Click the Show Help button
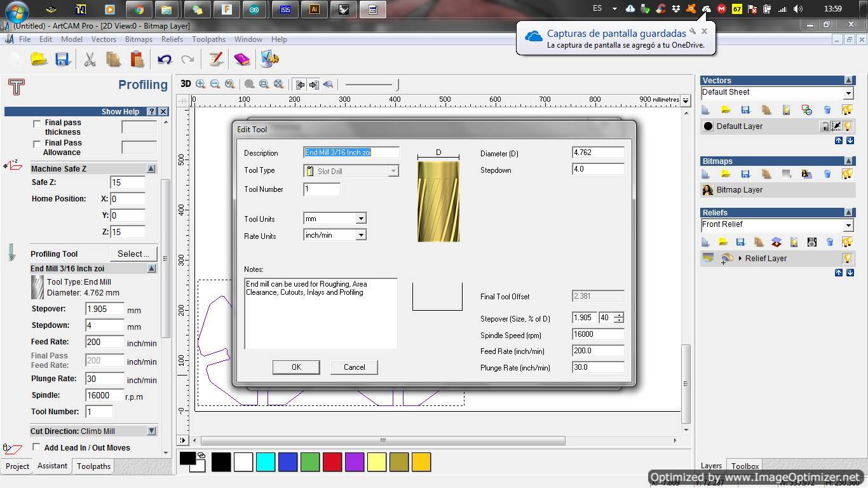This screenshot has height=488, width=868. [x=120, y=111]
